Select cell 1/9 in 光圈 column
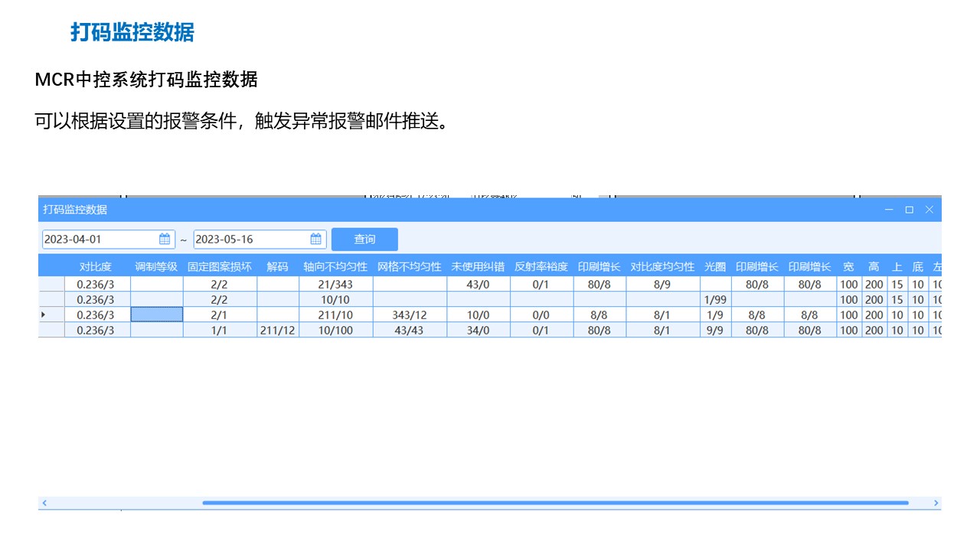Viewport: 980px width, 551px height. [715, 315]
